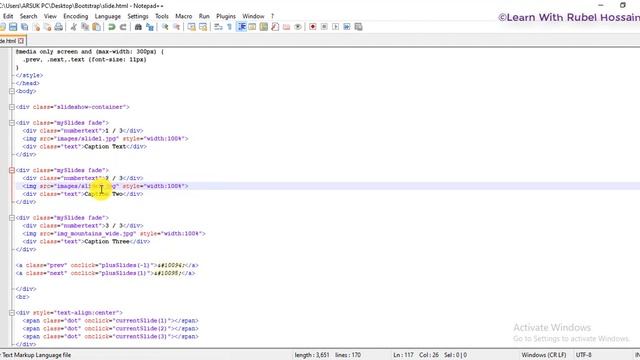Collapse the first mySlides fade fold marker

12,123
